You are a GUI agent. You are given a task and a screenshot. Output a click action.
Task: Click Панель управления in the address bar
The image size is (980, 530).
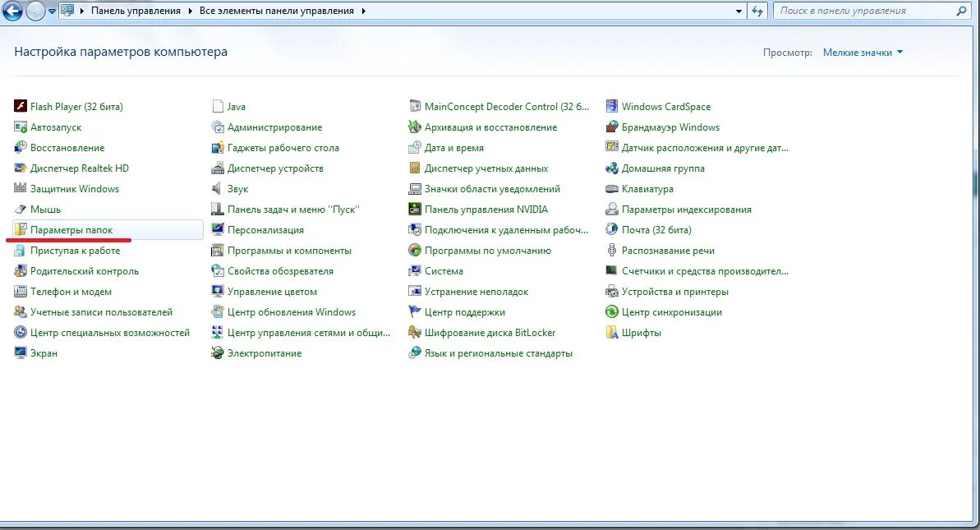(136, 12)
